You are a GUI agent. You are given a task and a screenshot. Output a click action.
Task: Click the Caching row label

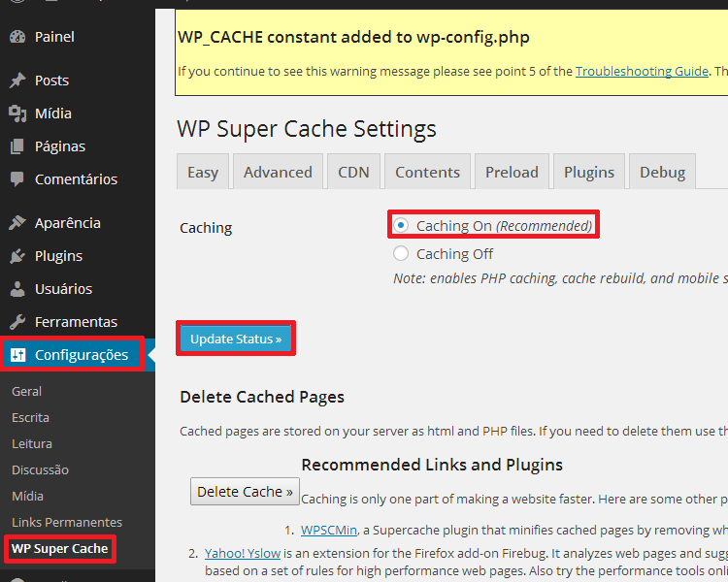tap(206, 228)
